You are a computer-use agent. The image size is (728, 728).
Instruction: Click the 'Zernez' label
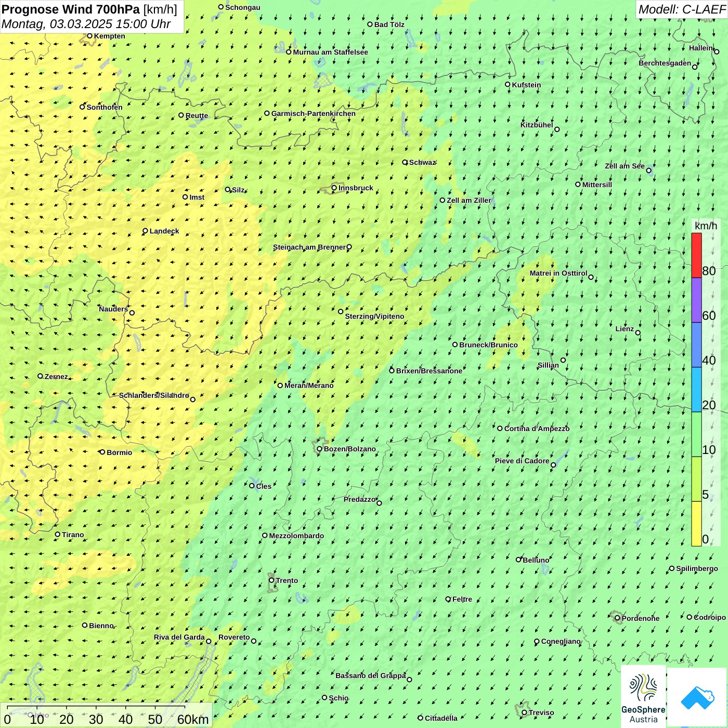coord(56,376)
